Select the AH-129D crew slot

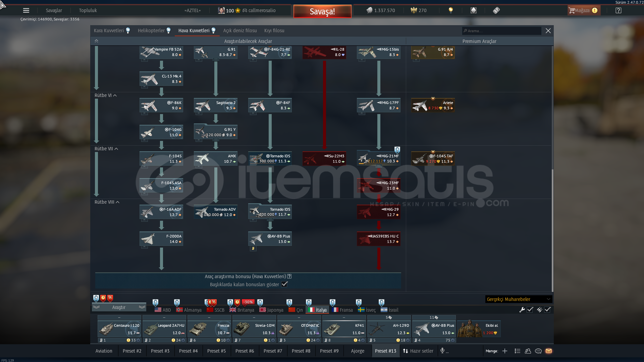click(x=389, y=329)
